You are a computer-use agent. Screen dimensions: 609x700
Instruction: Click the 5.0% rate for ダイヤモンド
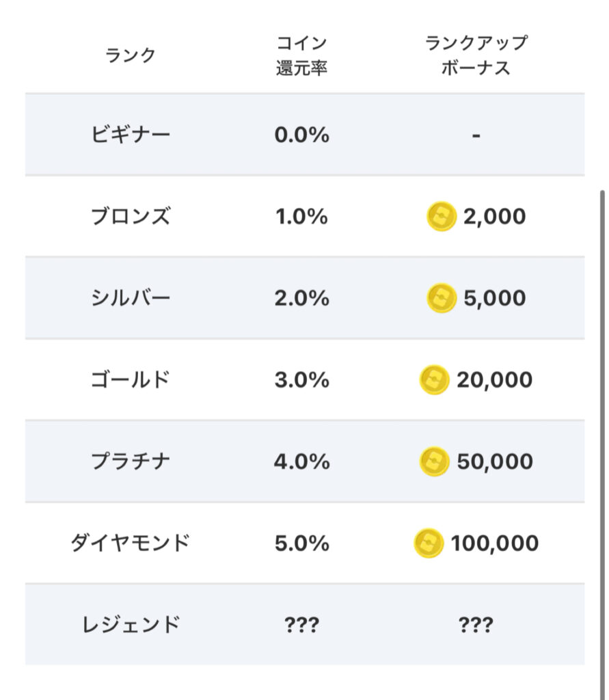pos(301,543)
